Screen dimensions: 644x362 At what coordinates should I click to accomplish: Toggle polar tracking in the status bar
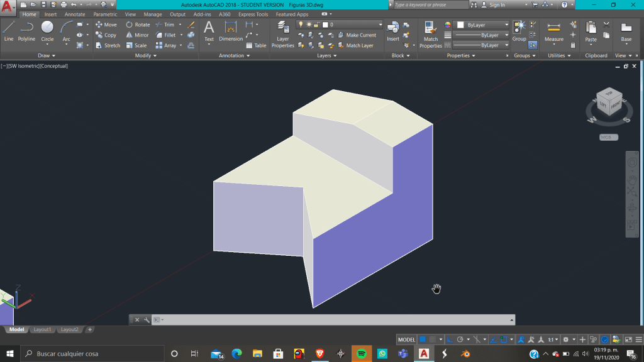coord(460,339)
